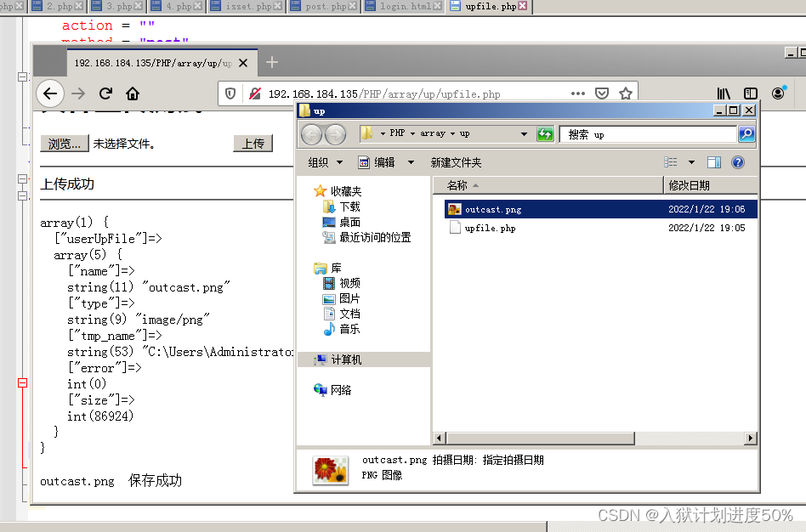Screen dimensions: 806x532
Task: Open Firefox library icon
Action: point(724,93)
